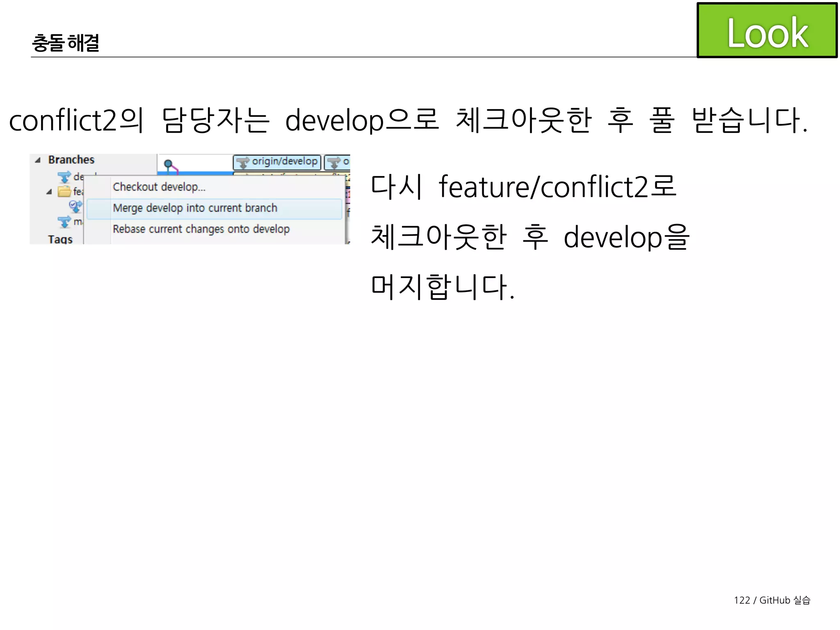Screen dimensions: 840x630
Task: Choose 'Checkout develop...' from the context menu
Action: click(159, 187)
